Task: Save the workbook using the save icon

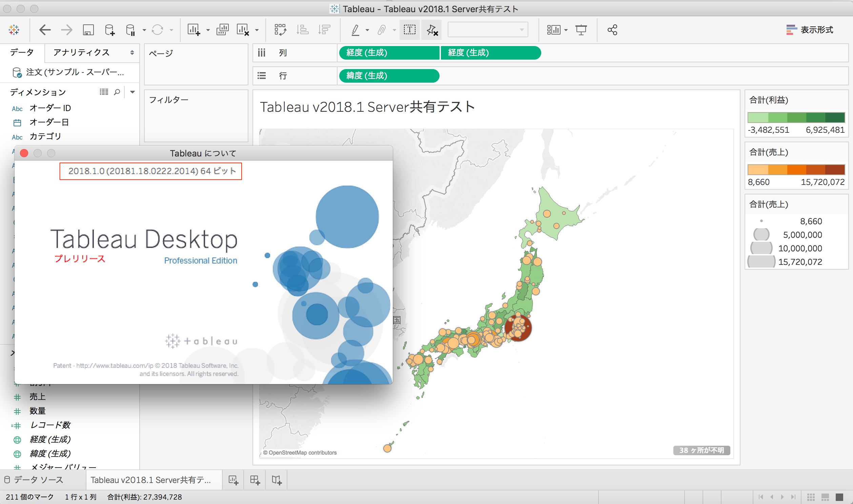Action: tap(88, 30)
